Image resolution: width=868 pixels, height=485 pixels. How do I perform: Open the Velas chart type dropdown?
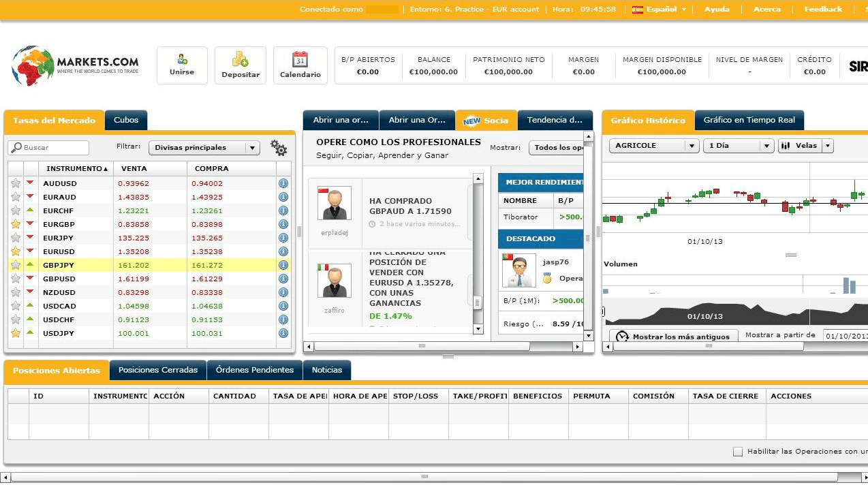coord(806,146)
